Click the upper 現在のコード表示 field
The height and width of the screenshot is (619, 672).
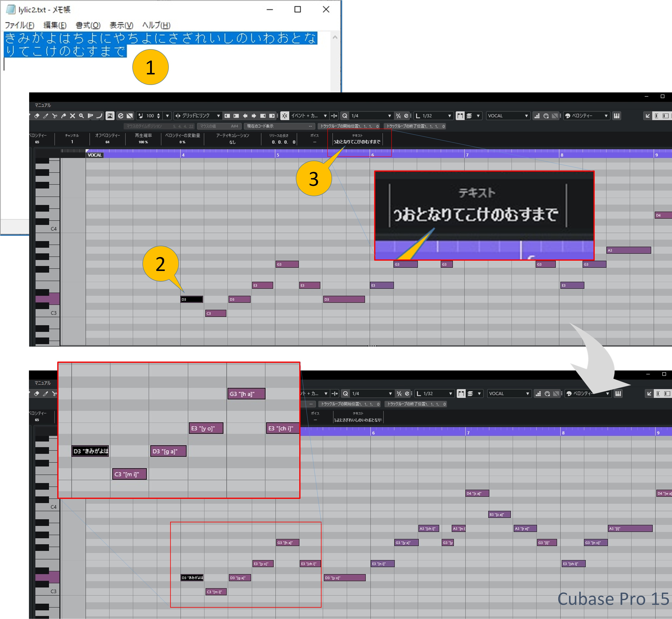[x=278, y=126]
